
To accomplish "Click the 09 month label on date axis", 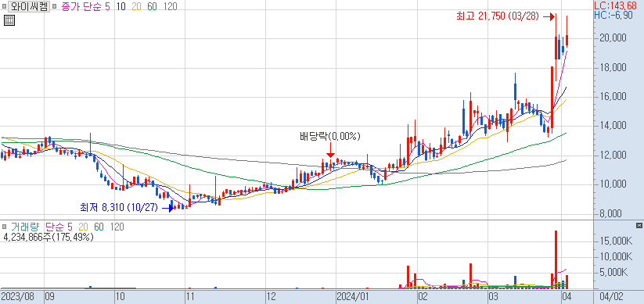I will 51,296.
